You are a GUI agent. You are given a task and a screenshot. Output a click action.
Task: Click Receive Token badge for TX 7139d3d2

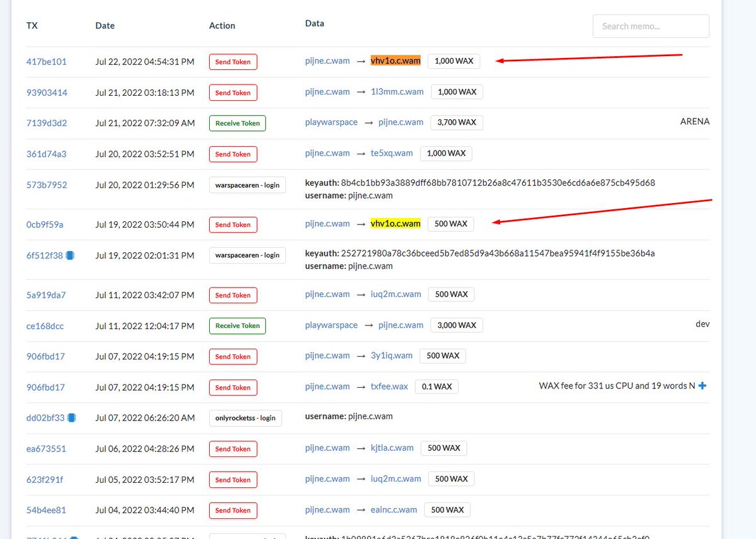coord(238,123)
